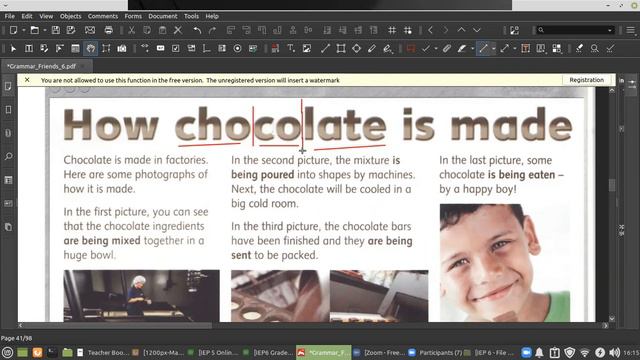This screenshot has height=360, width=640.
Task: Open the search field dropdown arrow
Action: click(x=610, y=30)
